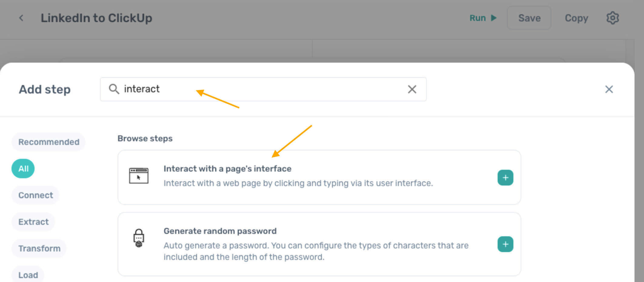Focus the step search field containing interact

pos(263,89)
